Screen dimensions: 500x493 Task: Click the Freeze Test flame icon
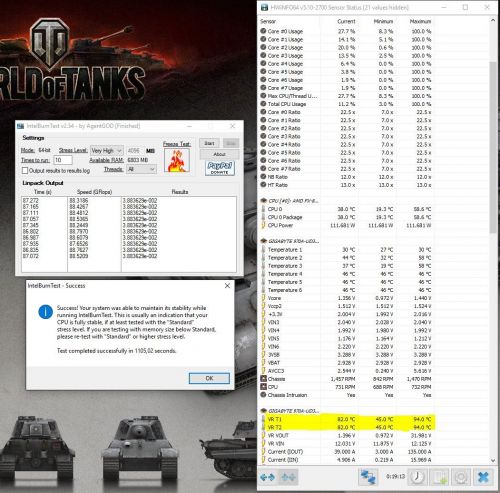[177, 160]
